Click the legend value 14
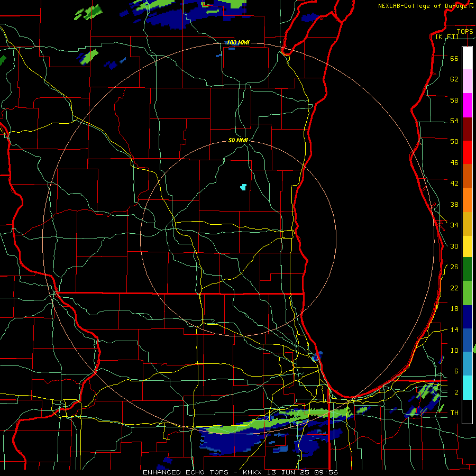 point(454,329)
